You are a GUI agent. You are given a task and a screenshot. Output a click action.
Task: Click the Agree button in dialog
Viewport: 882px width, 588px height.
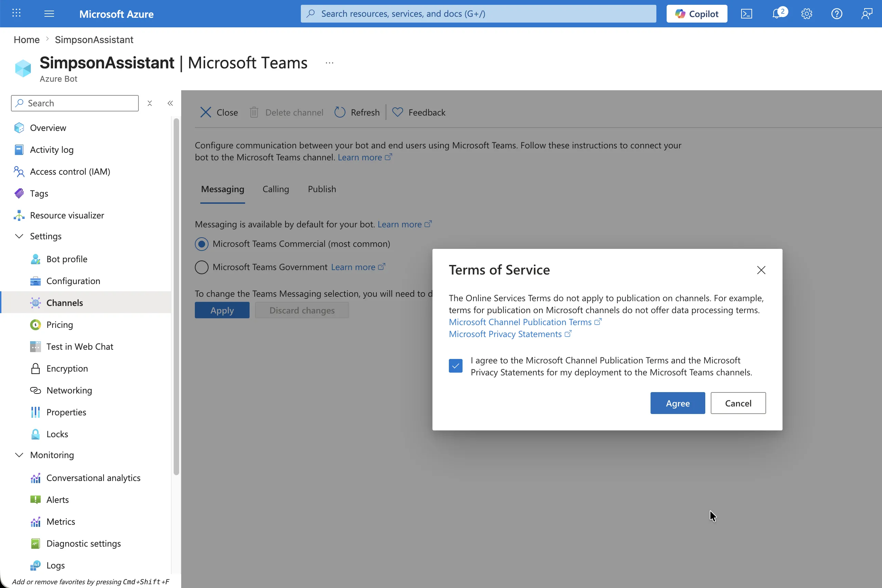pos(678,403)
